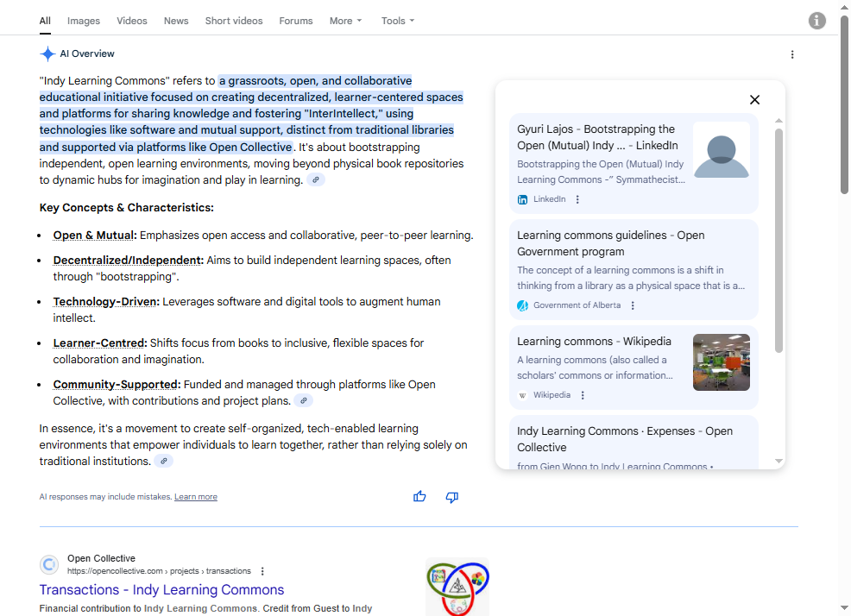Click the page scroll-down arrow
The height and width of the screenshot is (616, 851).
coord(844,608)
